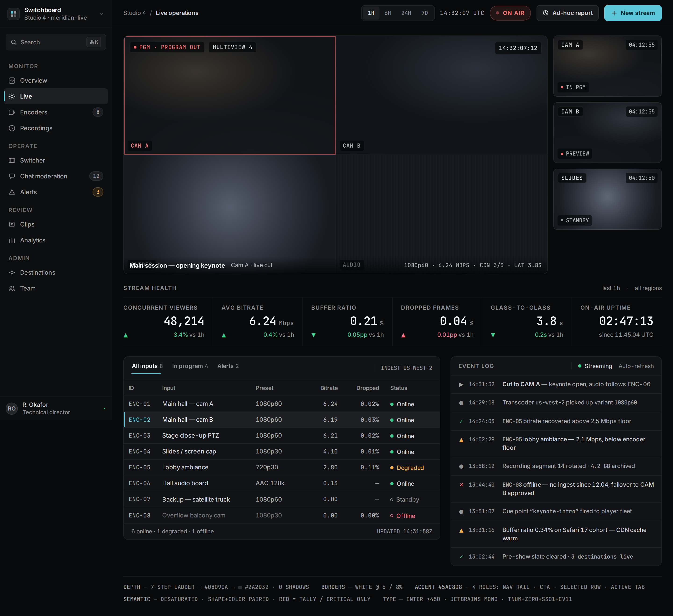Open the SLIDES STANDBY thumbnail
This screenshot has width=673, height=616.
[x=607, y=199]
